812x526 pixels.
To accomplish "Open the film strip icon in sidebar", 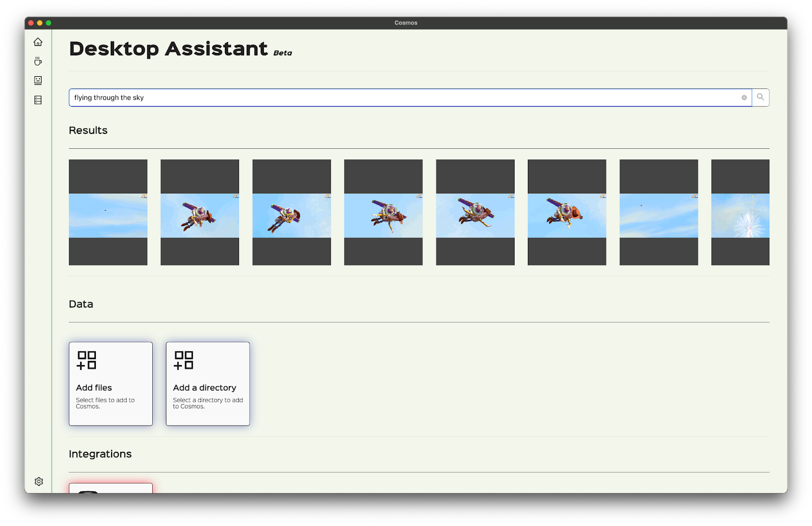I will pyautogui.click(x=38, y=100).
